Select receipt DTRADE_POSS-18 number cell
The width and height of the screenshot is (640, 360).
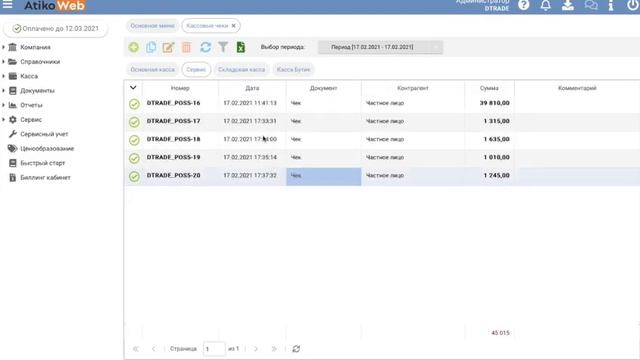coord(180,139)
